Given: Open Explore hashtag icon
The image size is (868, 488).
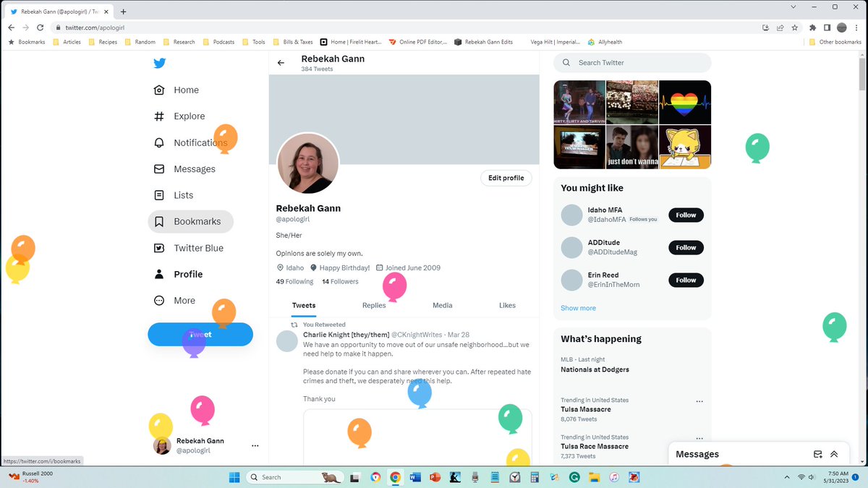Looking at the screenshot, I should [159, 116].
